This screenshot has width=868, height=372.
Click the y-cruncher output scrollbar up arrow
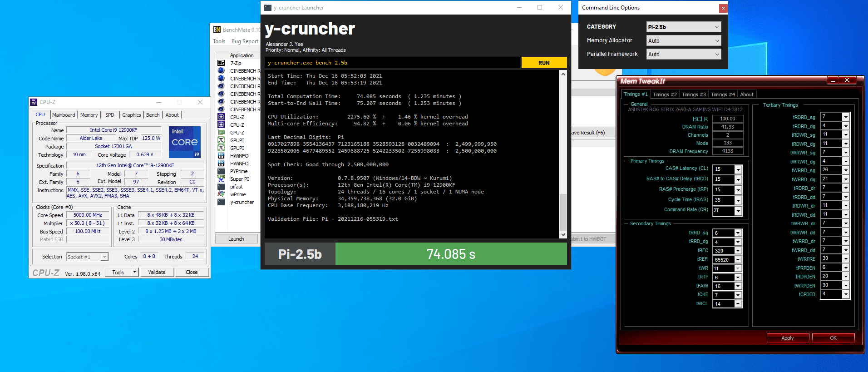click(563, 74)
